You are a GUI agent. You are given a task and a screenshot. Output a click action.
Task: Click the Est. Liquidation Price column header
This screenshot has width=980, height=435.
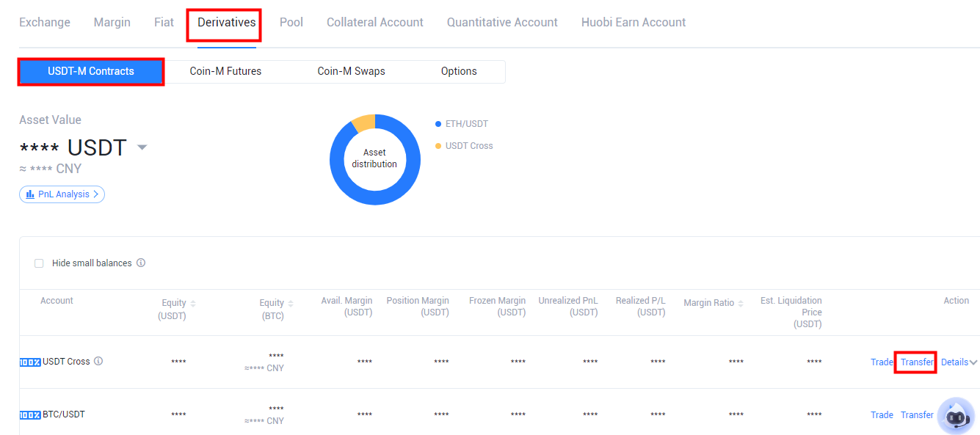pos(791,312)
